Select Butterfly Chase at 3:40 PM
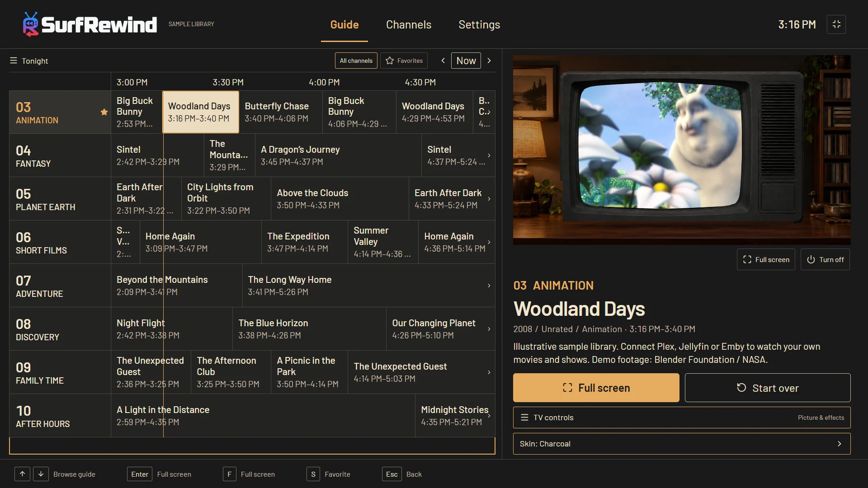This screenshot has height=488, width=868. pos(281,112)
